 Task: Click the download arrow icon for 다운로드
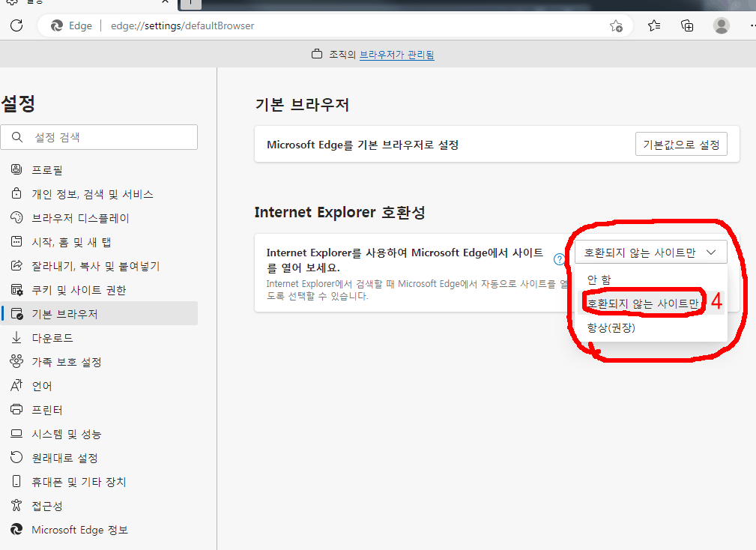click(16, 337)
